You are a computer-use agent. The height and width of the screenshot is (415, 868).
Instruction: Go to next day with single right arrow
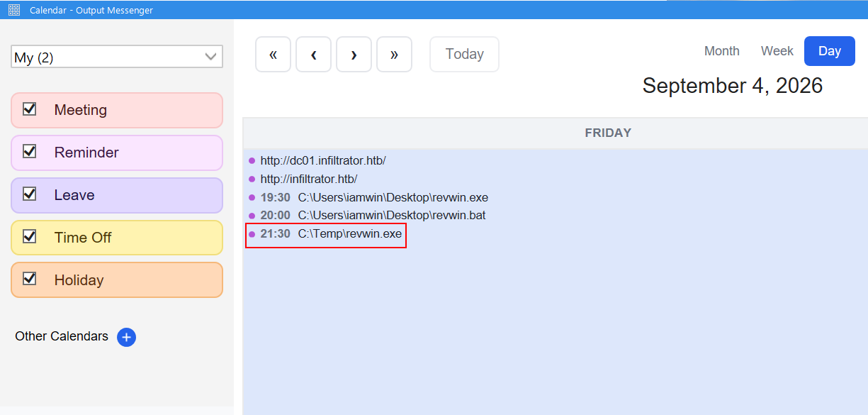(x=354, y=55)
